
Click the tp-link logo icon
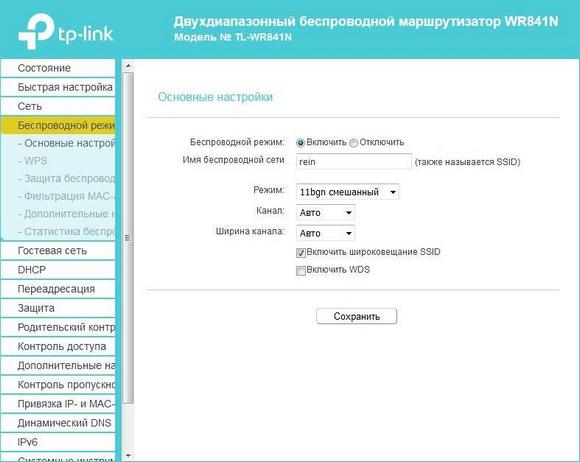37,31
